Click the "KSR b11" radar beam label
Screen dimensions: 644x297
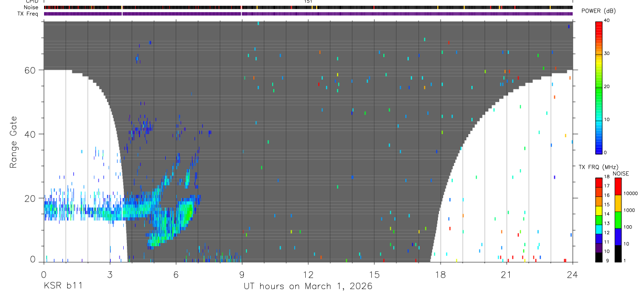pyautogui.click(x=63, y=286)
